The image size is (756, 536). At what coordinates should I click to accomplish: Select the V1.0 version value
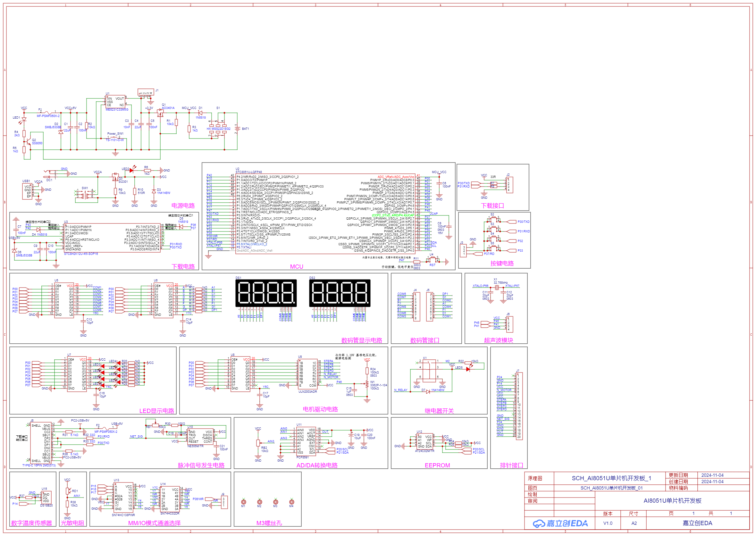[608, 523]
